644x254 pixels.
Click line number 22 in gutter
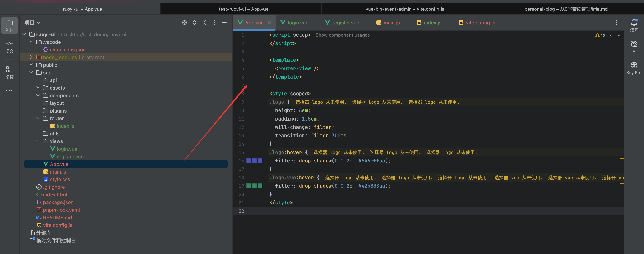(241, 211)
